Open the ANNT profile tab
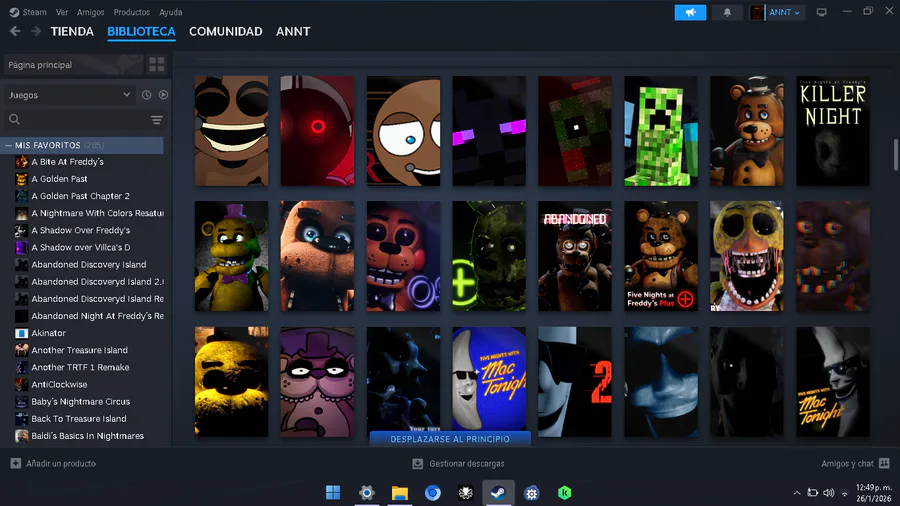The width and height of the screenshot is (900, 506). point(293,32)
